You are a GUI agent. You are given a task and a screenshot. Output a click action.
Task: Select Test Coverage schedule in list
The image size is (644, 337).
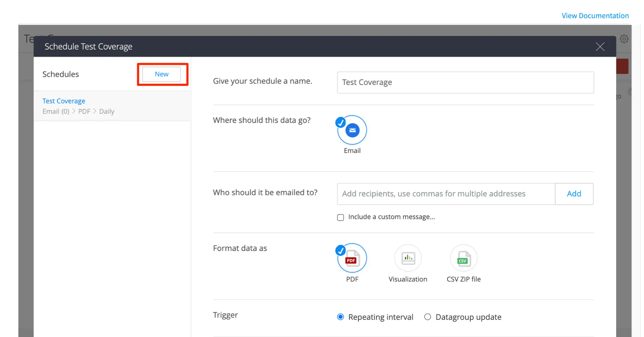64,101
